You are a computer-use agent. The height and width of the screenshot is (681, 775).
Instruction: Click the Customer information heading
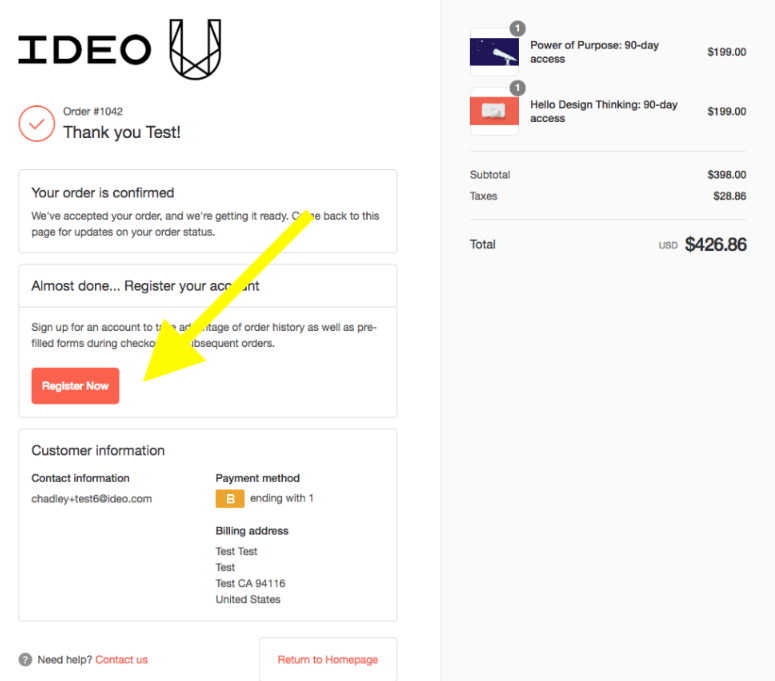[98, 451]
